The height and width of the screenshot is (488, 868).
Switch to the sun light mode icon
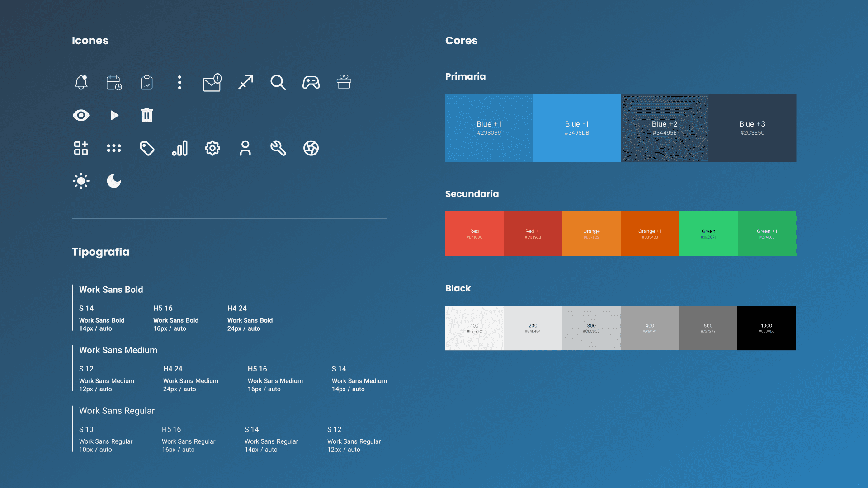pyautogui.click(x=81, y=181)
